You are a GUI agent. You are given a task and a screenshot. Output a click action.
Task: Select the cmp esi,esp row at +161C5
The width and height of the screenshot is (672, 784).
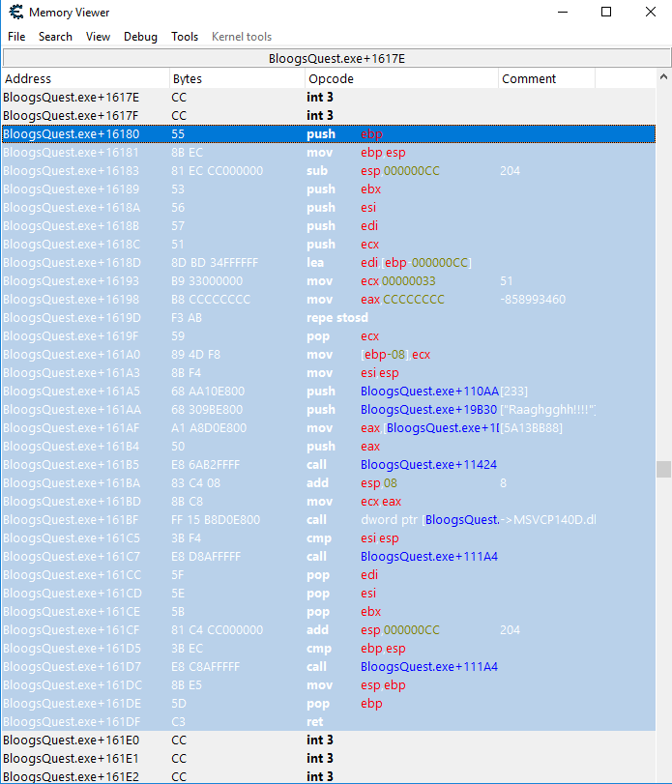pos(329,538)
